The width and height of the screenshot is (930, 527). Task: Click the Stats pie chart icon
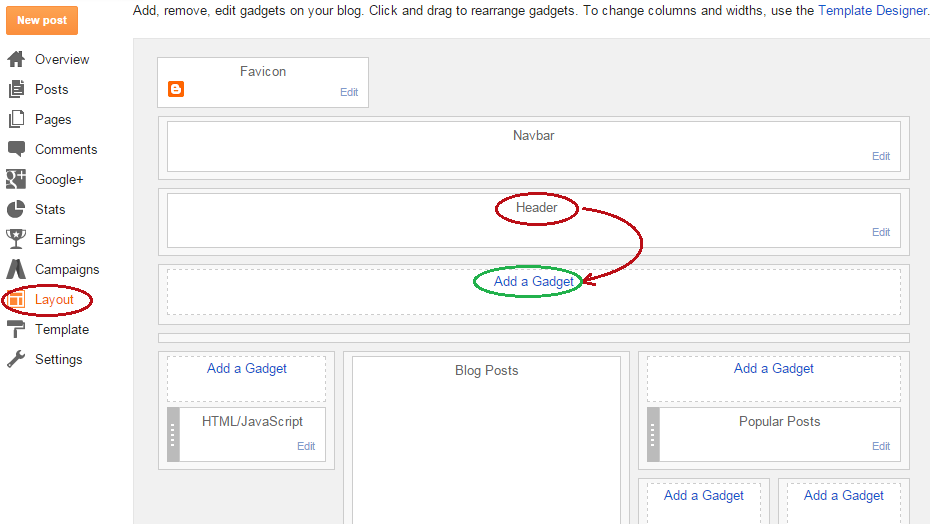pyautogui.click(x=16, y=209)
